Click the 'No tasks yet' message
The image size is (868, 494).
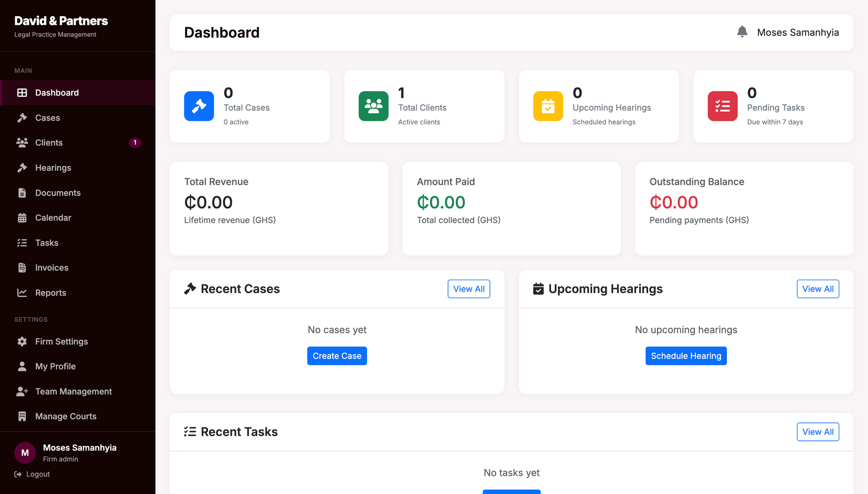512,473
